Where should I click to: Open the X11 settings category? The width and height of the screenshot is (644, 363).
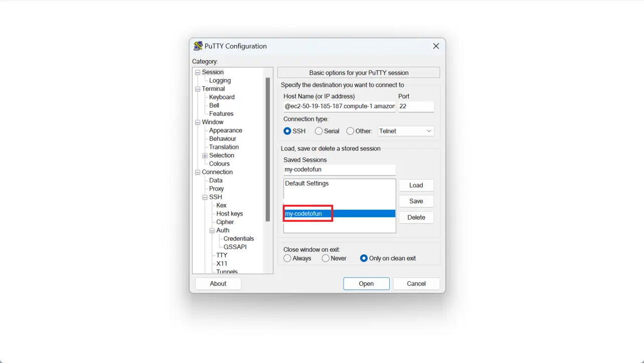click(222, 264)
